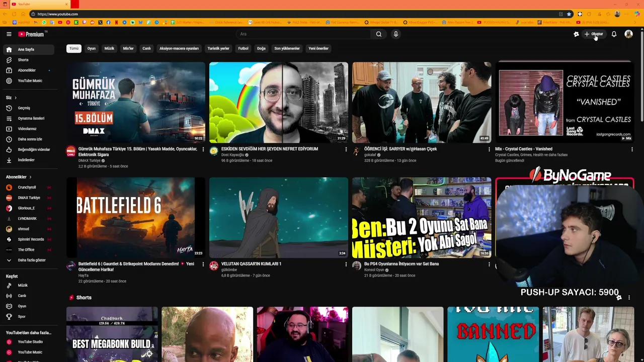
Task: Open more options for ESKİDEN SEVDİĞİM video
Action: point(346,149)
